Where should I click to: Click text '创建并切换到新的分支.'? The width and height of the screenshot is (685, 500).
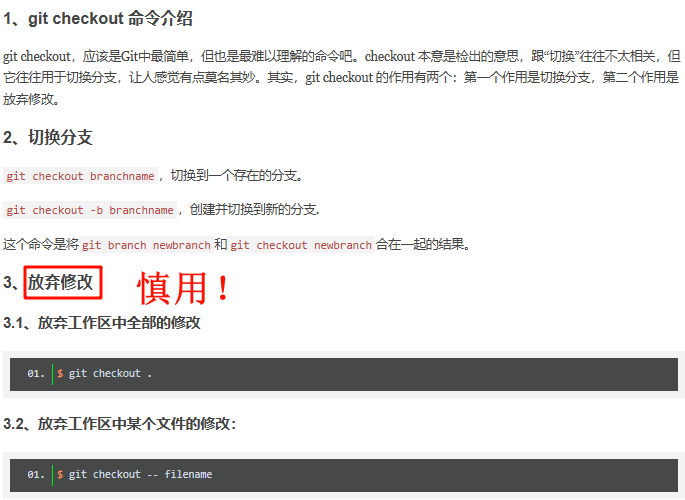click(x=254, y=210)
